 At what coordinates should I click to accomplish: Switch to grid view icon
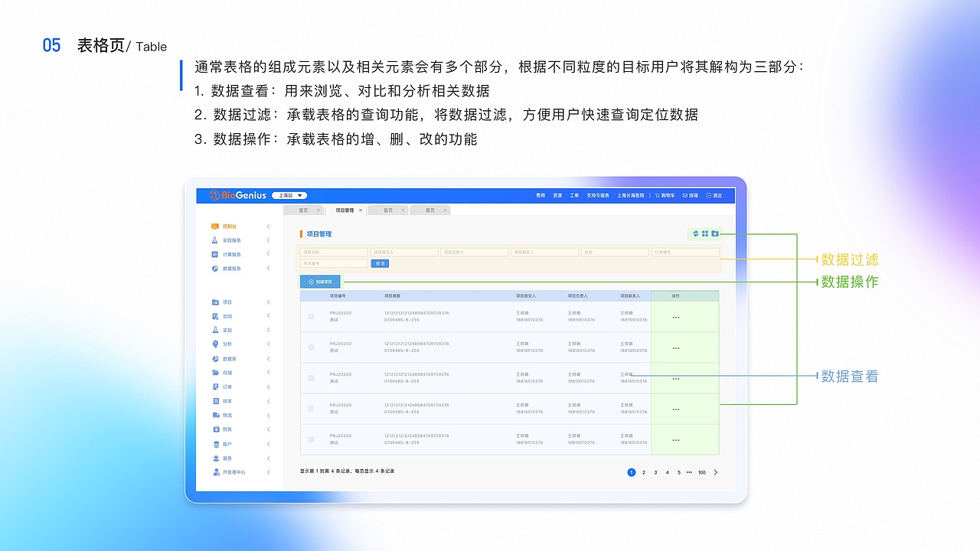[x=705, y=233]
